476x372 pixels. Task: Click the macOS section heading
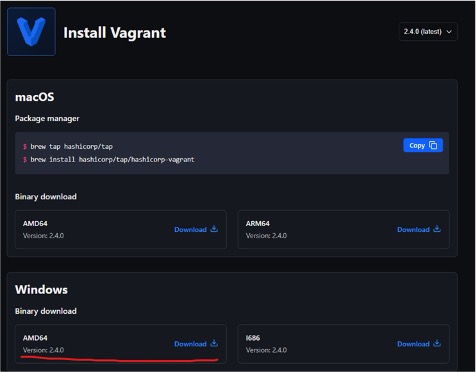tap(35, 97)
